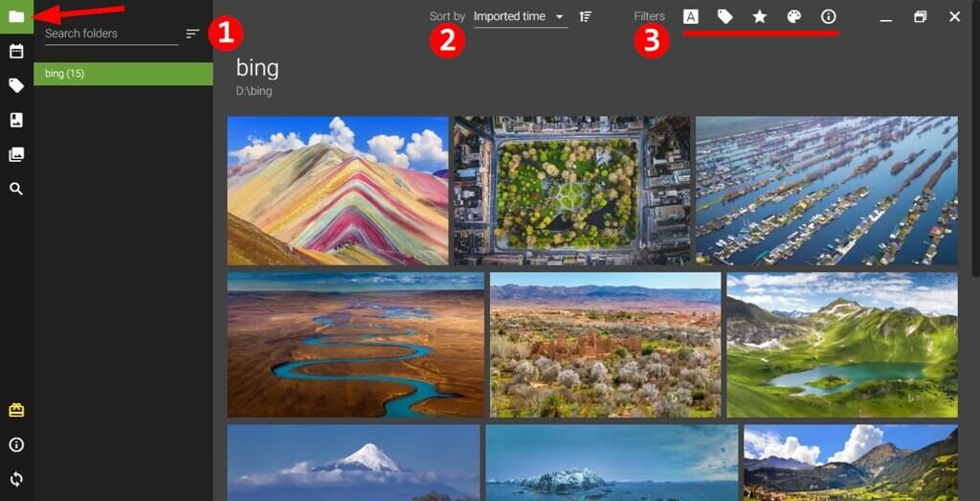Click the yellow gift icon in sidebar
Screen dimensions: 980x501
coord(16,410)
